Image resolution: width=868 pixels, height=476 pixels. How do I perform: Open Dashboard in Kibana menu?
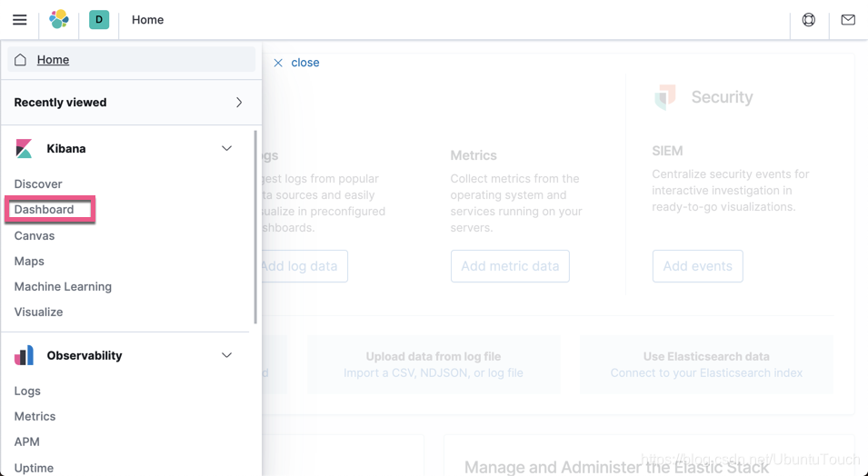point(45,209)
